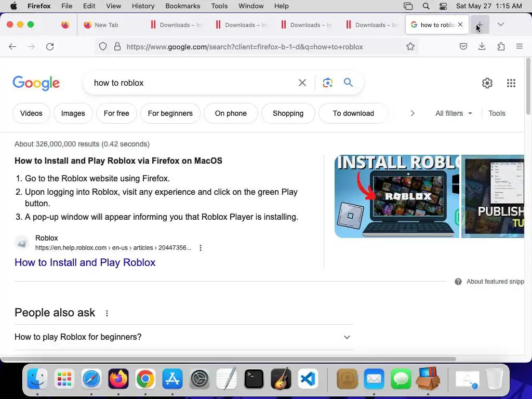Open a new tab with the plus button
The width and height of the screenshot is (532, 399).
[480, 25]
